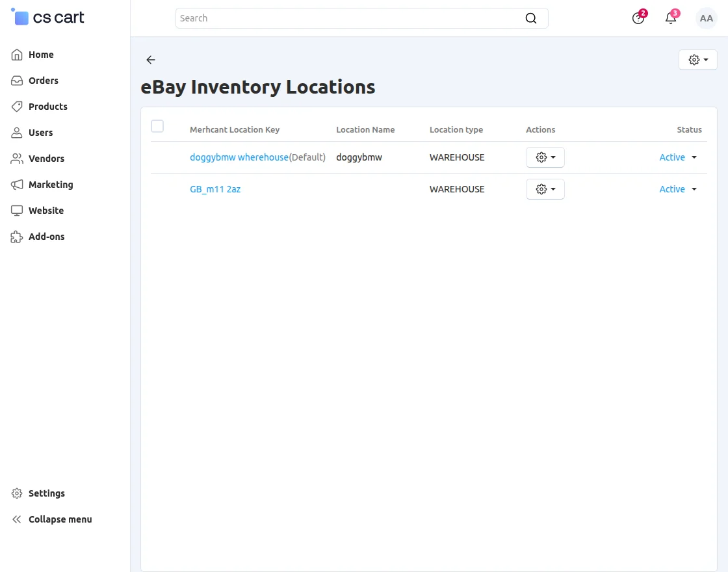The width and height of the screenshot is (728, 572).
Task: Go to Products section
Action: pos(48,107)
